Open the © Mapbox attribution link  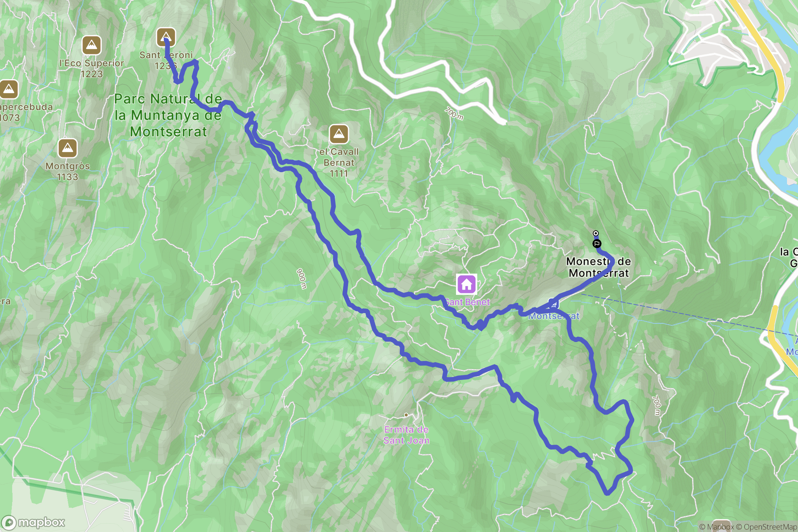(x=716, y=527)
